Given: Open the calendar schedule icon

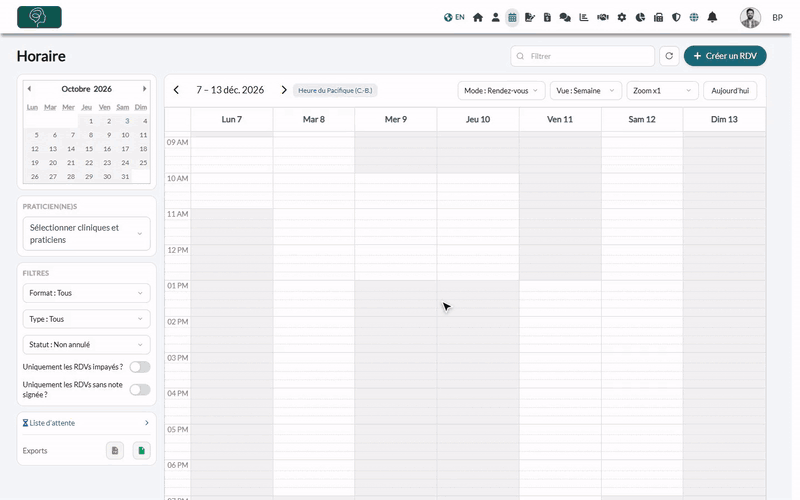Looking at the screenshot, I should click(512, 17).
